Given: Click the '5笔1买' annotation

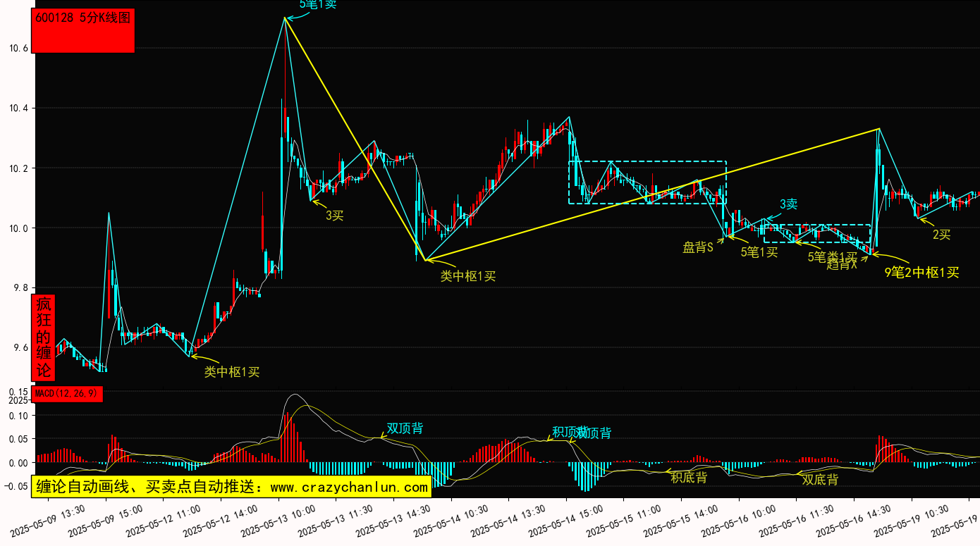Looking at the screenshot, I should 759,252.
